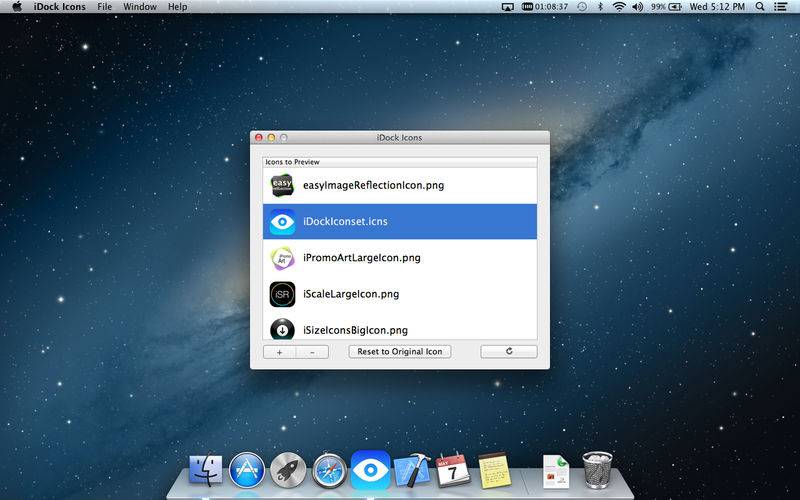
Task: Open Trash in the Dock
Action: [597, 470]
